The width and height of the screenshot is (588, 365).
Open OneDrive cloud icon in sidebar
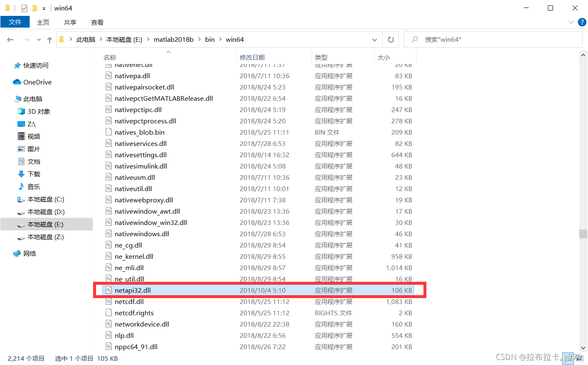pos(17,82)
